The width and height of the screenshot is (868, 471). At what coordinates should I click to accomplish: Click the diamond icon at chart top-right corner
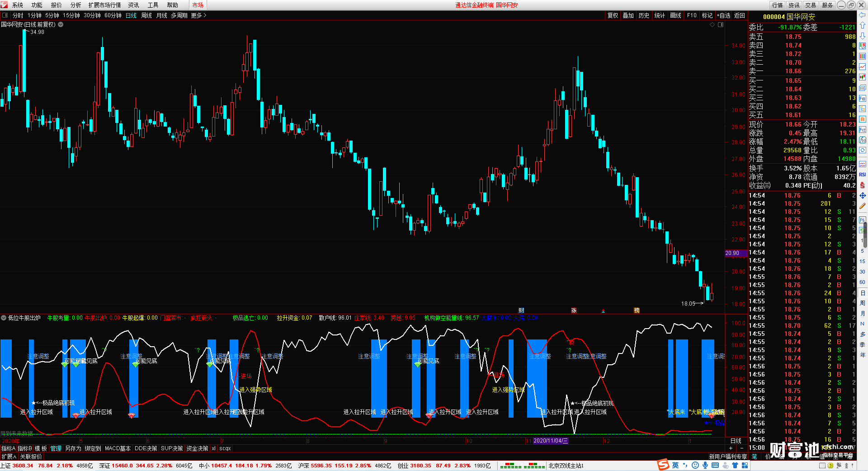pos(712,25)
